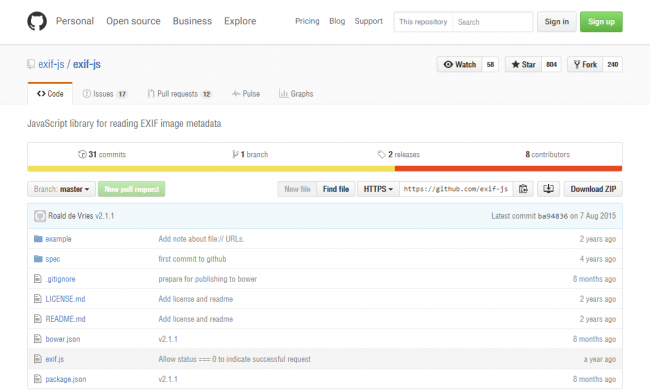View the 1 branch list
Viewport: 650px width, 391px height.
coord(250,154)
